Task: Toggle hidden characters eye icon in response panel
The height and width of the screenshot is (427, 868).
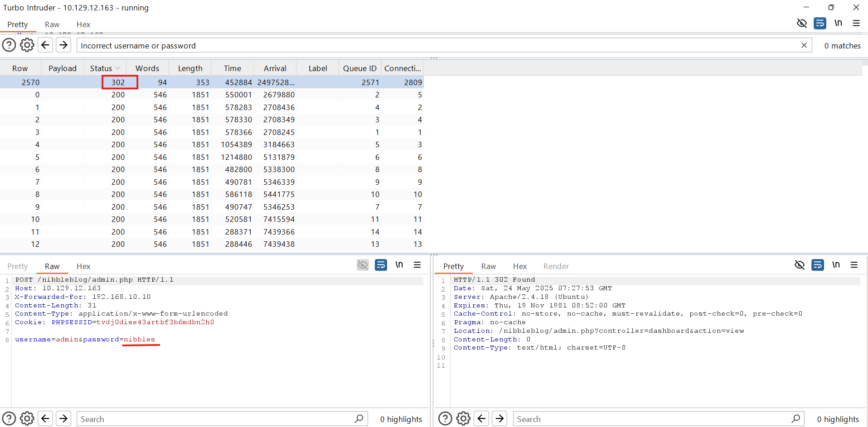Action: (x=800, y=265)
